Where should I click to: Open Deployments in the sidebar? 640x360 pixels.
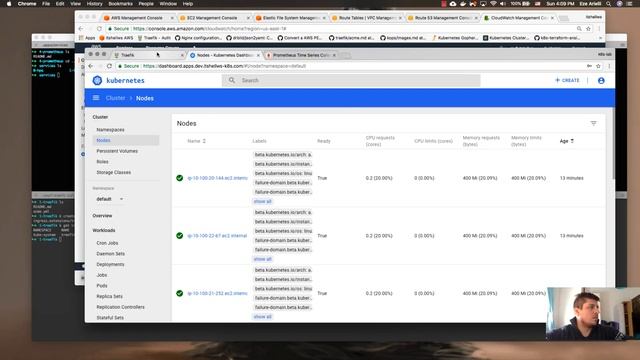(x=111, y=264)
